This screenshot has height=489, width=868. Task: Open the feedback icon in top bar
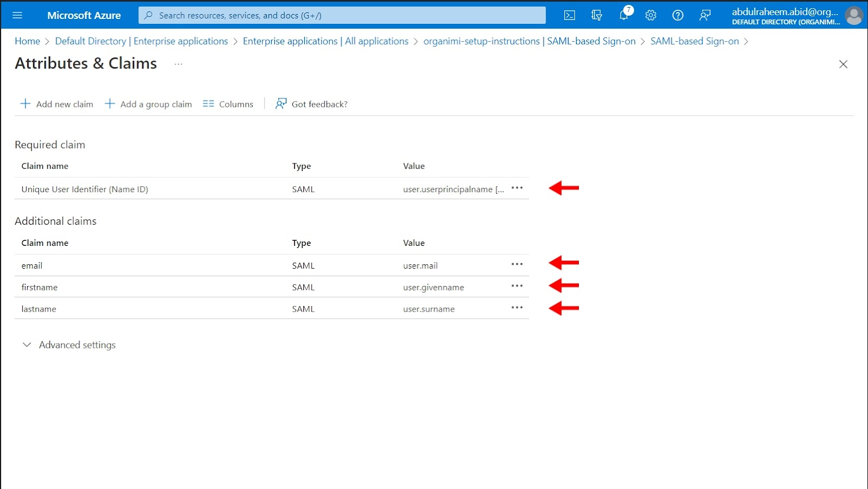[x=705, y=15]
